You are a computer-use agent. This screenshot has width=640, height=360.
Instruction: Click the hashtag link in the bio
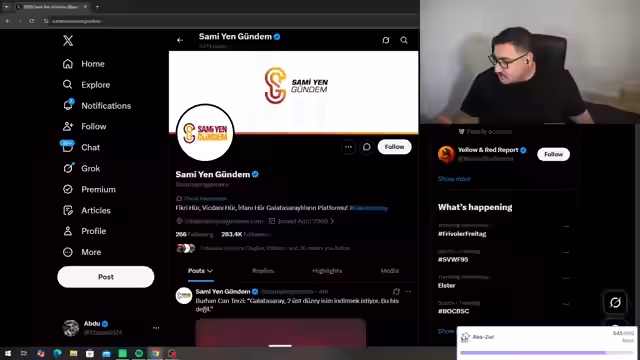click(x=369, y=208)
